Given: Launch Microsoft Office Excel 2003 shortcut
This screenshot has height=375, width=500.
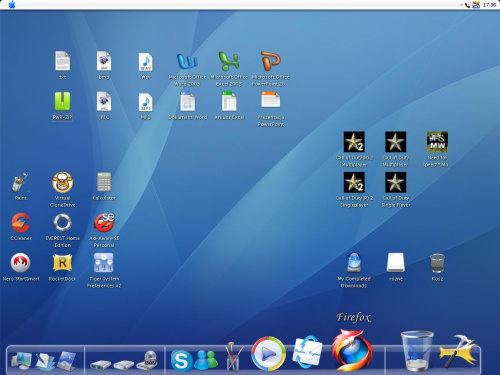Looking at the screenshot, I should point(229,61).
